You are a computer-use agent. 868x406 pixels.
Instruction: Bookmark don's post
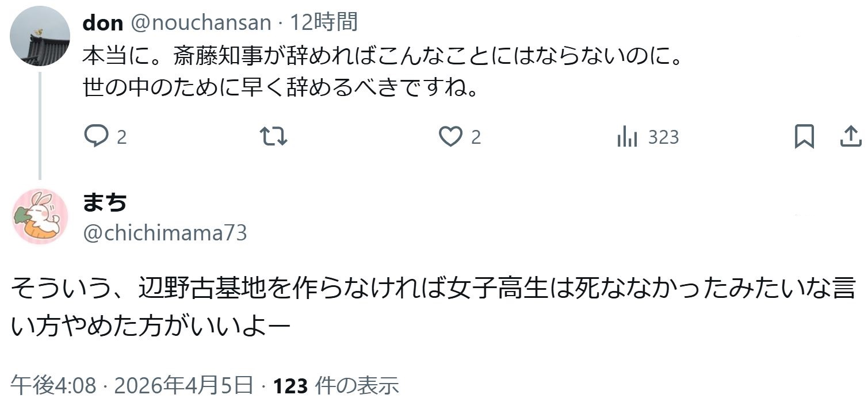tap(804, 137)
